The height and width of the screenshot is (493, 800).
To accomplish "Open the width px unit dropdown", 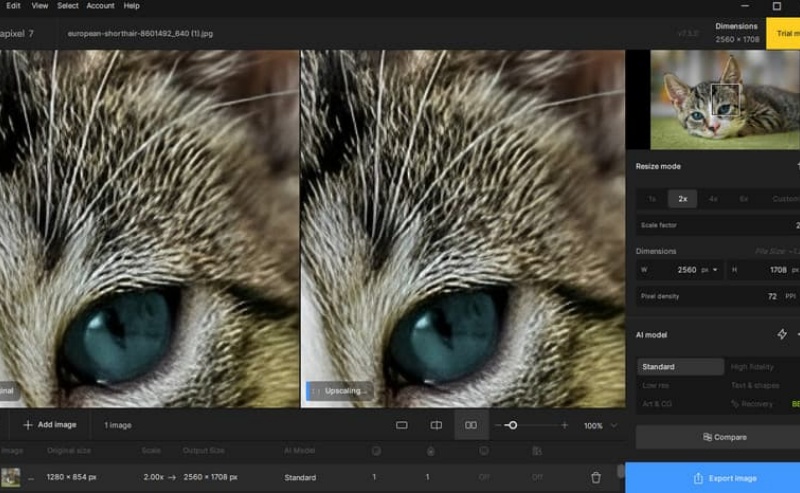I will [x=709, y=270].
